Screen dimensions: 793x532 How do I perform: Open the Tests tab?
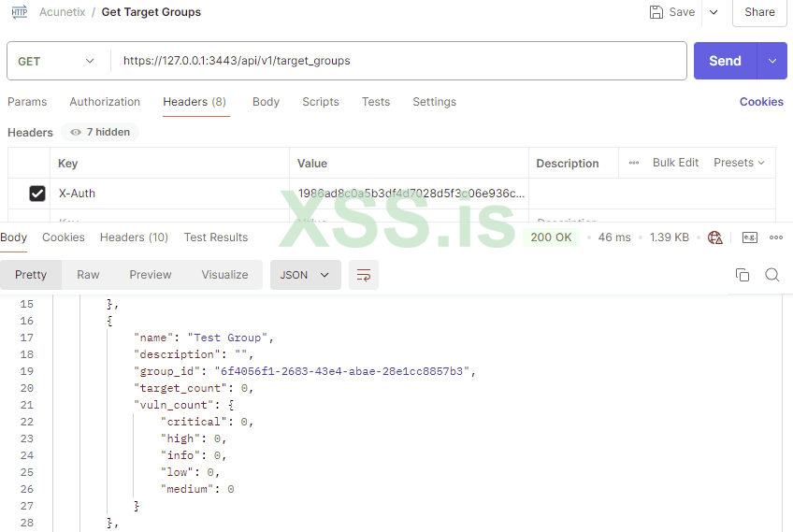point(376,102)
